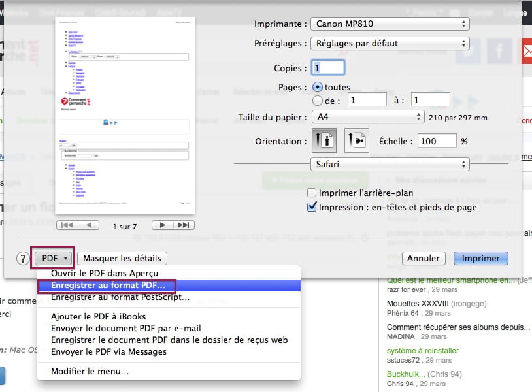
Task: Open the Préréglages dropdown
Action: pos(390,43)
